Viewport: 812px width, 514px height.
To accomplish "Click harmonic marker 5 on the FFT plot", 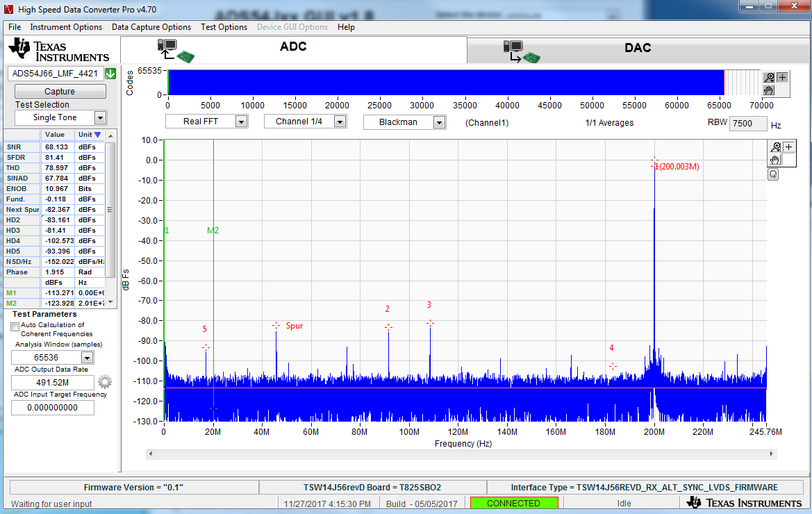I will tap(206, 348).
